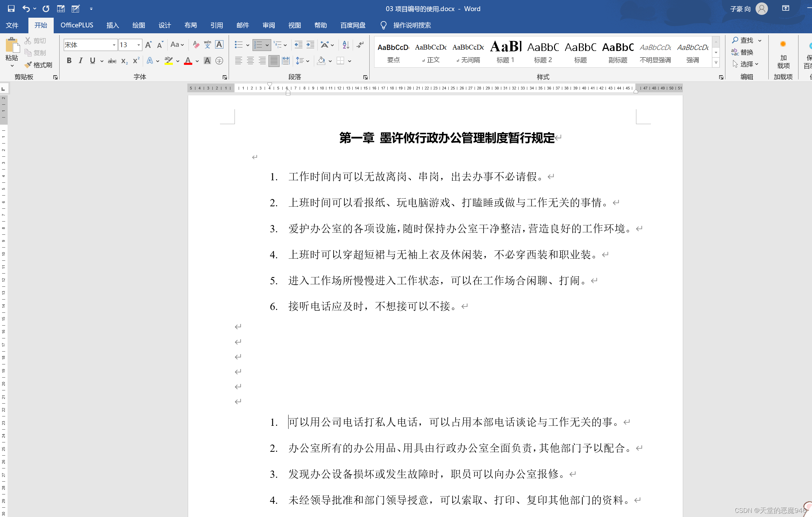812x517 pixels.
Task: Apply the red font color
Action: tap(188, 61)
